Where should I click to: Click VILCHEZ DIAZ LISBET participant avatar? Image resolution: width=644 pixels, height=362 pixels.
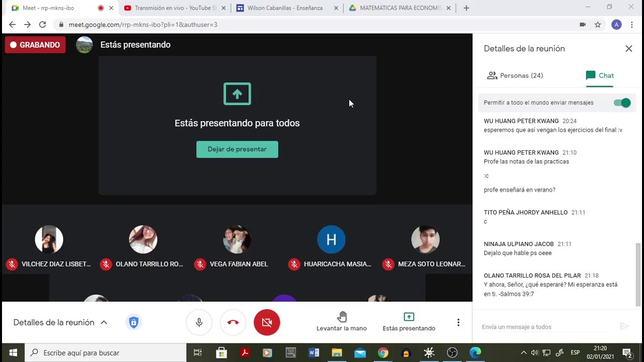coord(49,239)
